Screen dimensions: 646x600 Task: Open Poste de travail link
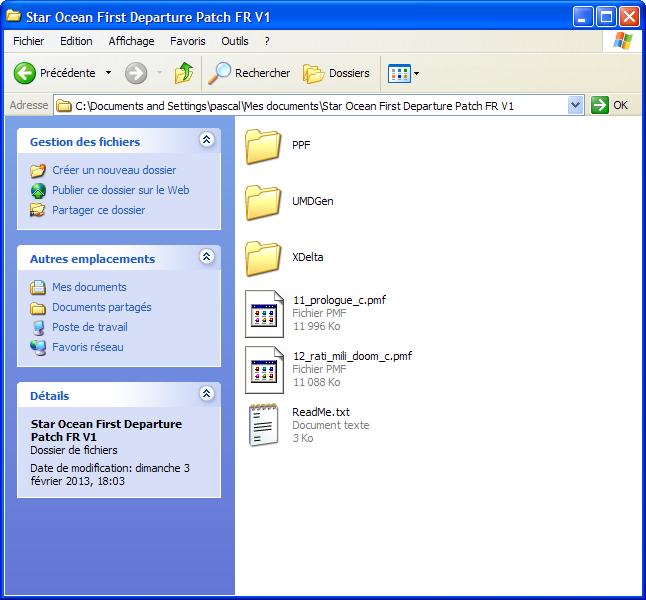90,327
